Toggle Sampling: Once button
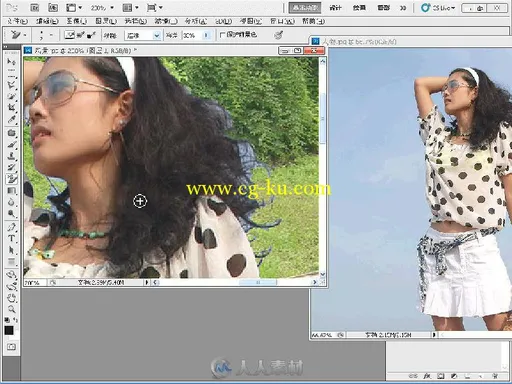 (x=81, y=35)
